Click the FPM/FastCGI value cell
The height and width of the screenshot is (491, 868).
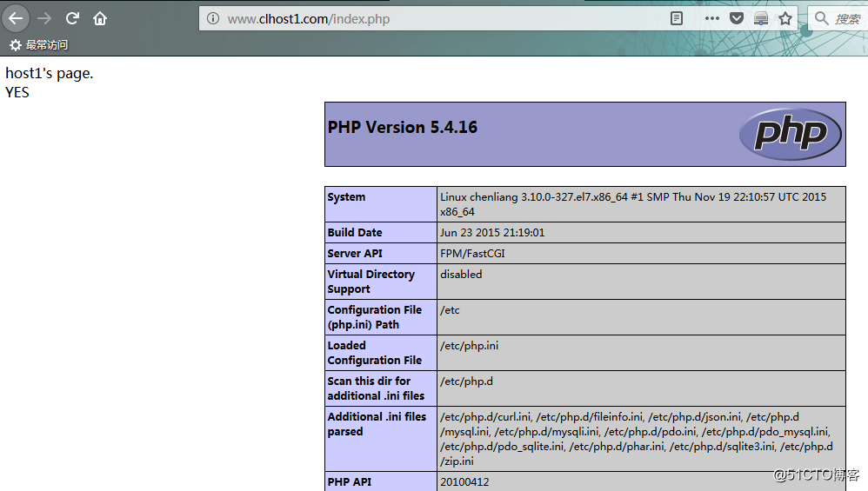tap(641, 253)
